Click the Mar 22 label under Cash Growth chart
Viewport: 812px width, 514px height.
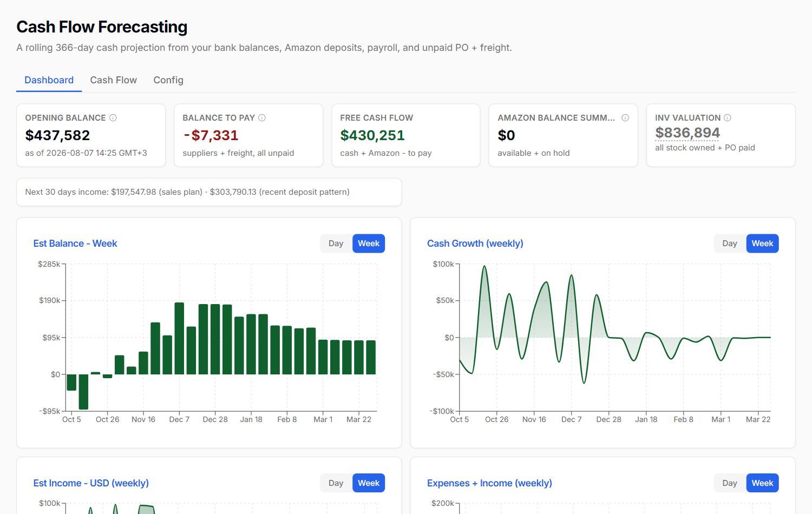pyautogui.click(x=758, y=419)
